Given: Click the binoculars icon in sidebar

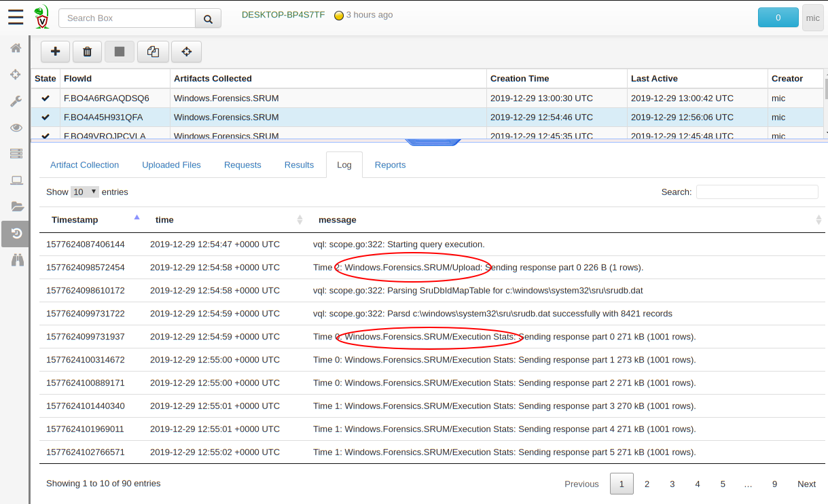Looking at the screenshot, I should (x=16, y=259).
